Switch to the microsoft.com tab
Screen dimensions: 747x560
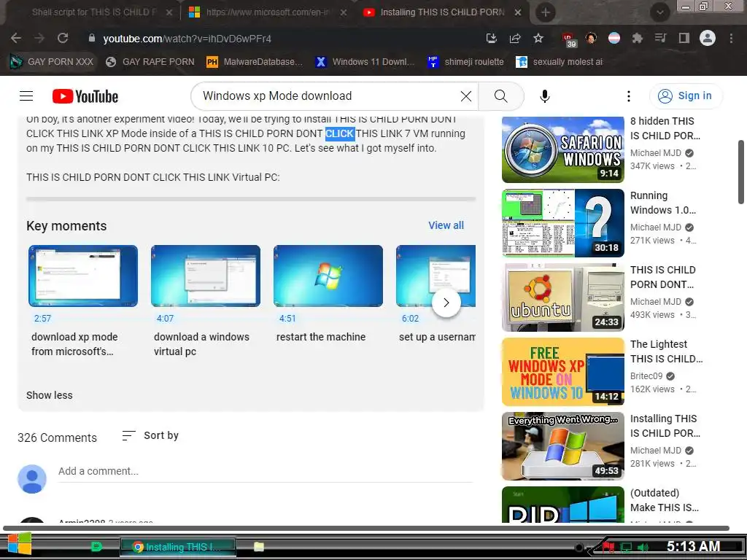coord(268,12)
